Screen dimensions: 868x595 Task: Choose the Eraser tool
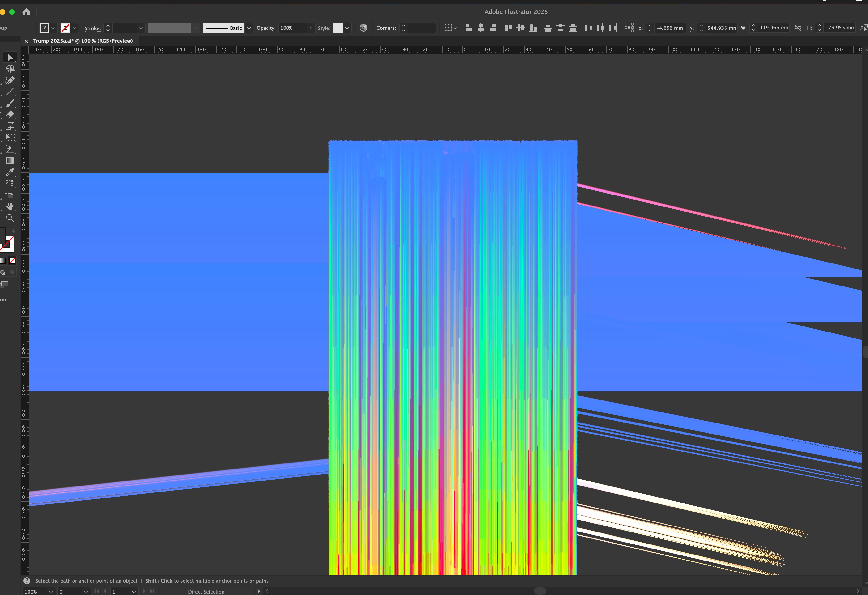tap(10, 115)
